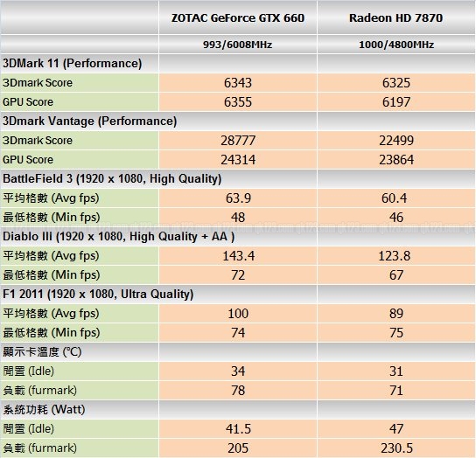The width and height of the screenshot is (476, 458).
Task: Select the 230.5 load wattage value
Action: (x=396, y=448)
